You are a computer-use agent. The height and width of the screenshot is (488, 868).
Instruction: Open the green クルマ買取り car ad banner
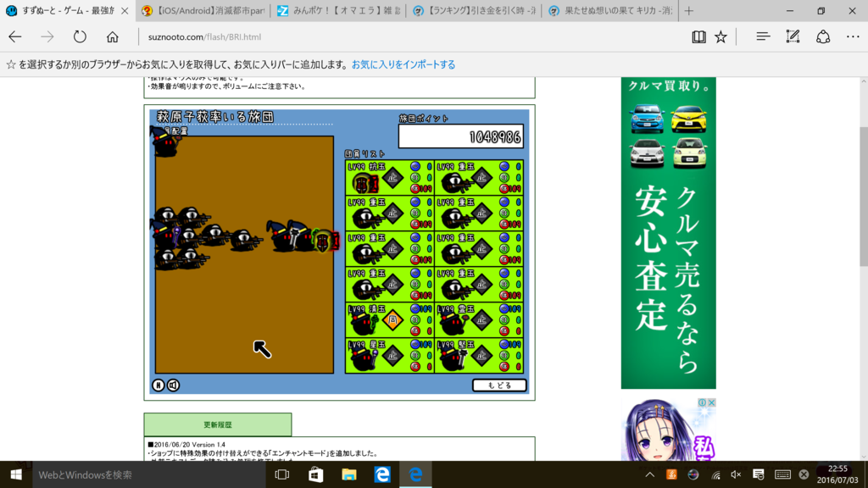pos(668,233)
